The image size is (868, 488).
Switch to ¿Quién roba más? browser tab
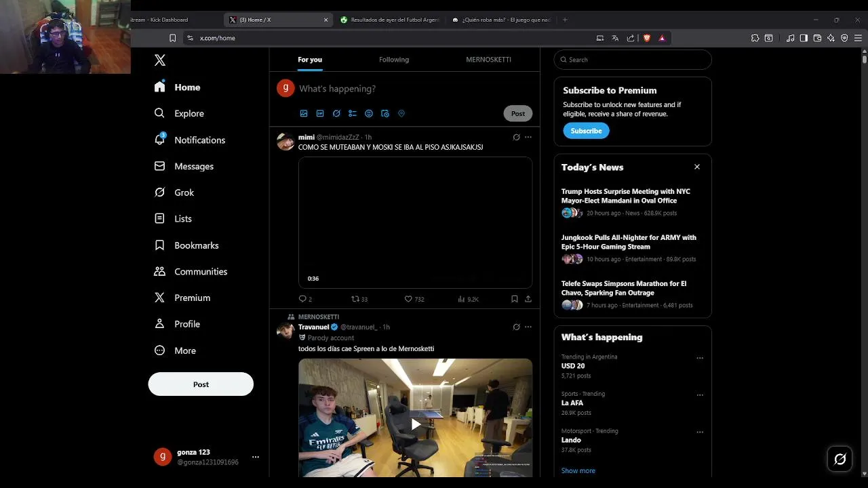point(500,20)
